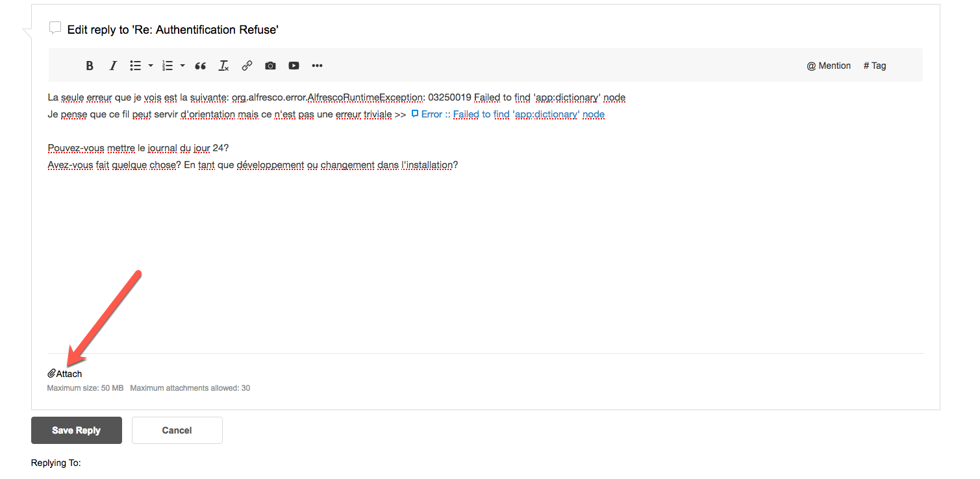Toggle bold formatting in the editor toolbar
980x479 pixels.
(x=90, y=66)
